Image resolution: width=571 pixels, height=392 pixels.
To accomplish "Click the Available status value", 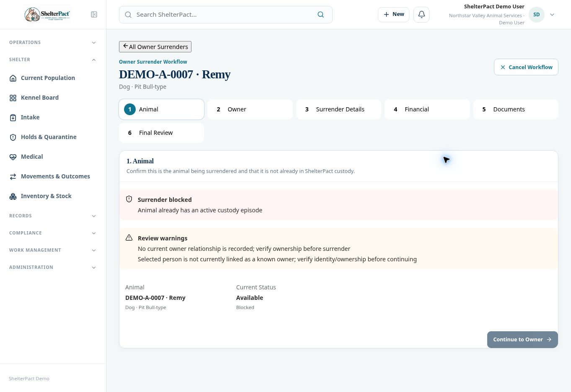I will 250,298.
